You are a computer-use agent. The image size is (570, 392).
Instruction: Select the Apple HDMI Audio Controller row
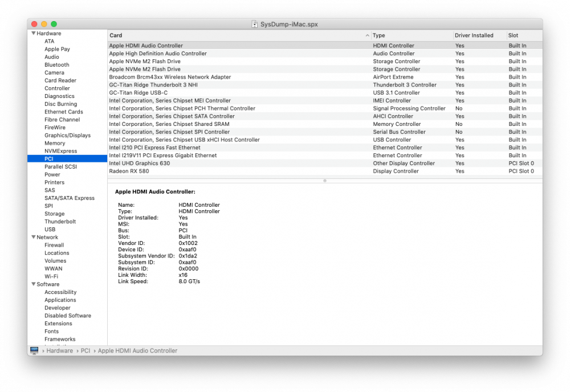[x=325, y=46]
